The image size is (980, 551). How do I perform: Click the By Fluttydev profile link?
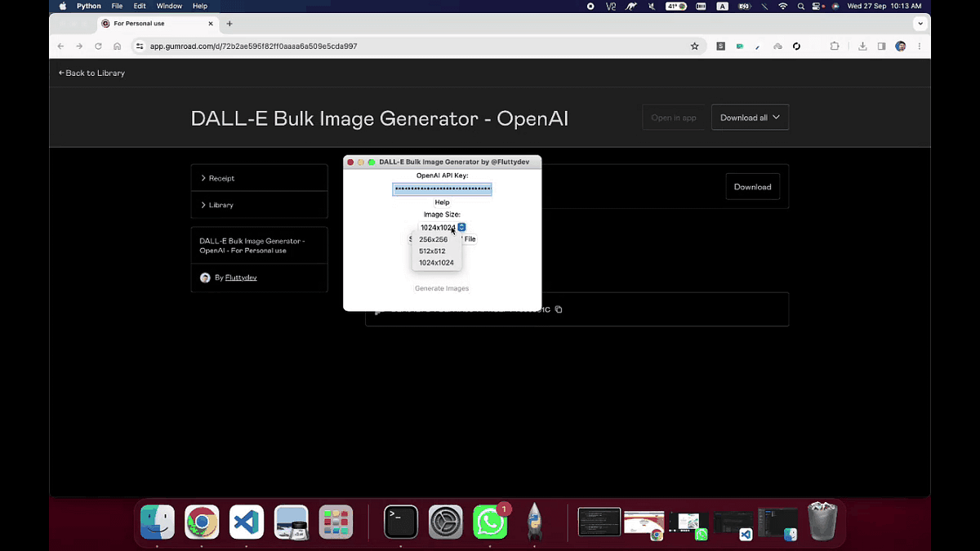click(x=240, y=277)
